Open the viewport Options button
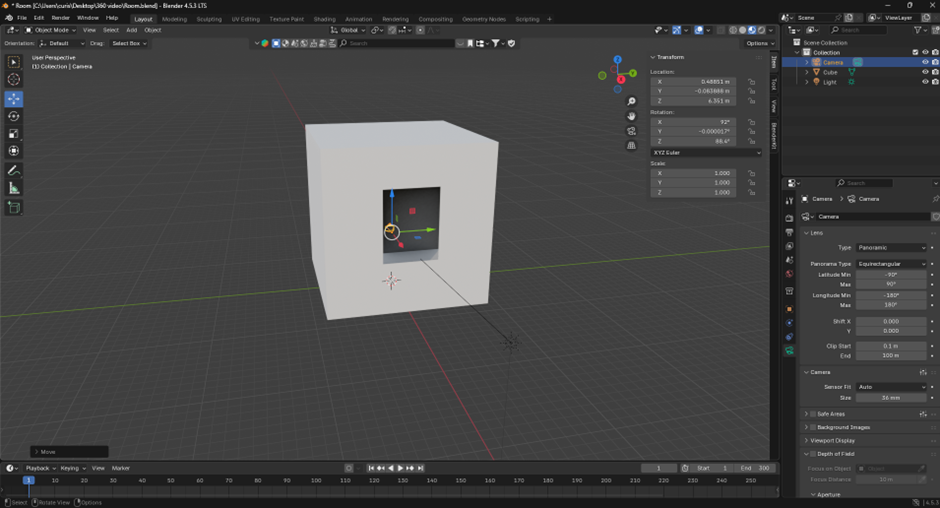 759,43
